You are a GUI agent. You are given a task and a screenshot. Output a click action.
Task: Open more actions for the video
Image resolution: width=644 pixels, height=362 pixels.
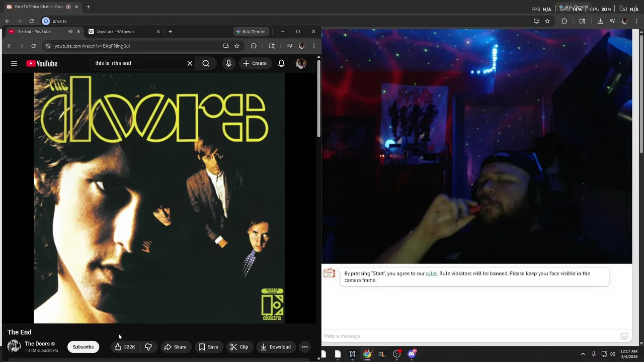click(x=305, y=347)
